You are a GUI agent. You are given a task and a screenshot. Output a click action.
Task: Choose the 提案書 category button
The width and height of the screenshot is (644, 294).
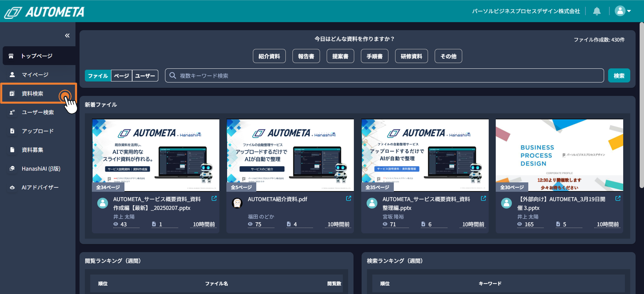[x=340, y=56]
